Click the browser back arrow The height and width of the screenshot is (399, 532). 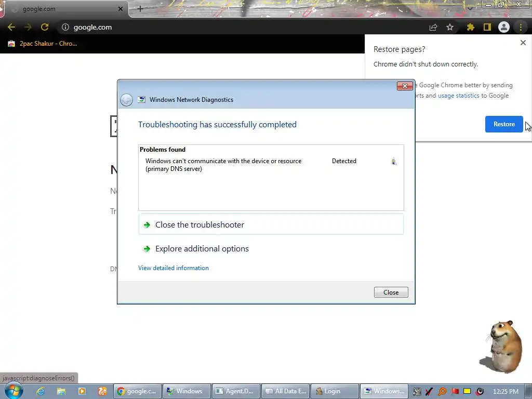click(11, 27)
